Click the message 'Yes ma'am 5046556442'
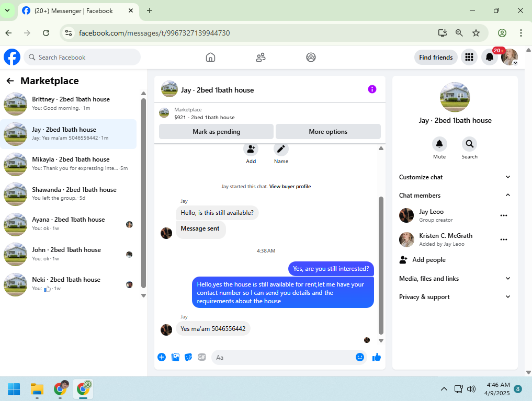532x401 pixels. (x=213, y=328)
